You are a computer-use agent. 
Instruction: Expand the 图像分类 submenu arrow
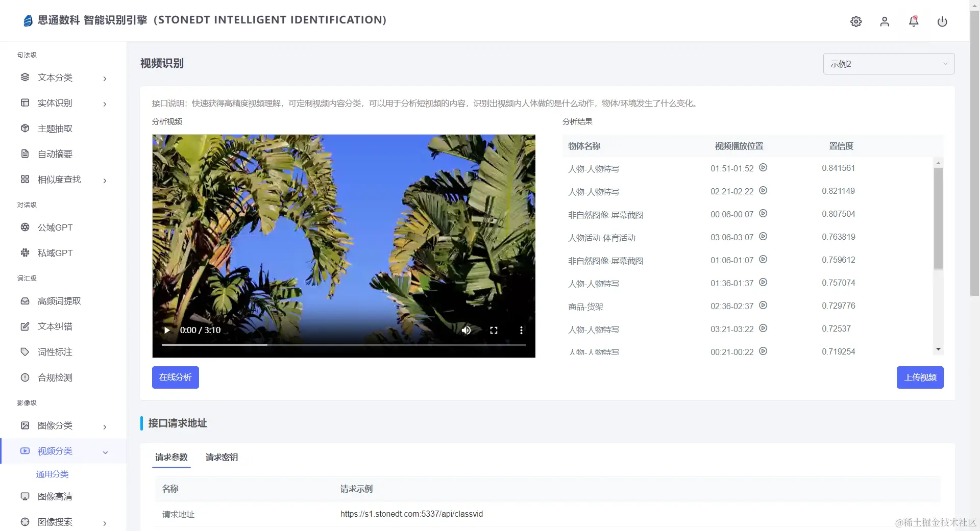(105, 426)
